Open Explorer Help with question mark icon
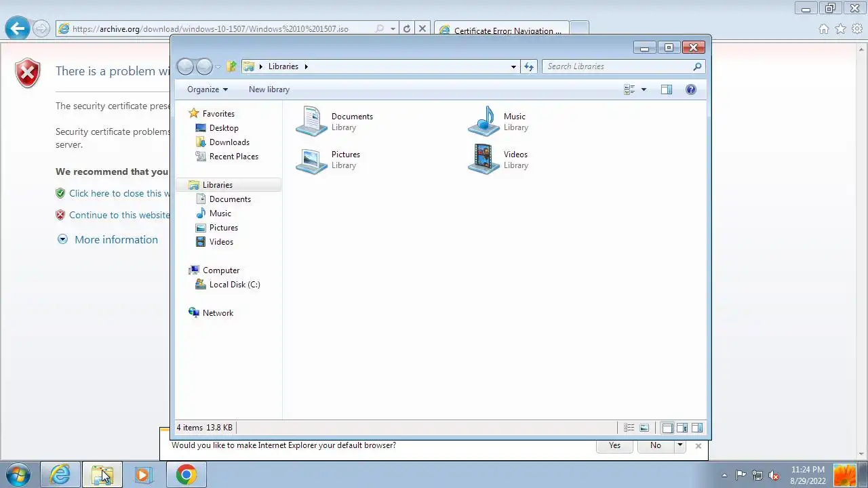 click(x=691, y=89)
